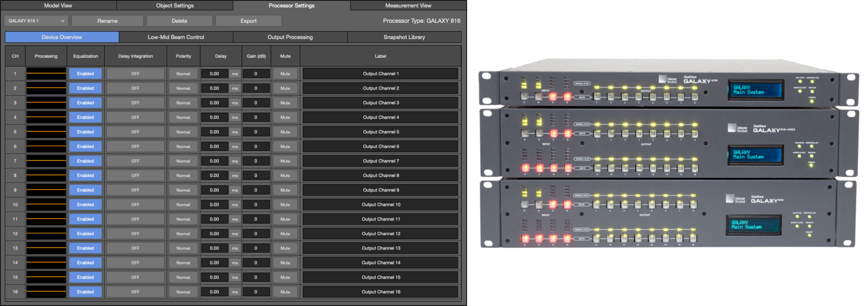The width and height of the screenshot is (868, 306).
Task: Click the Label column header
Action: click(381, 56)
